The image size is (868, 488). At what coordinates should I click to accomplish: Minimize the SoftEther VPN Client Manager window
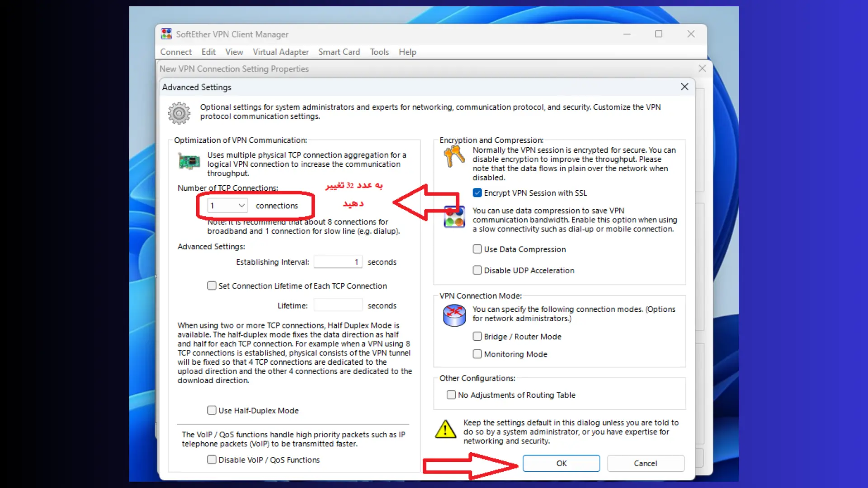point(627,34)
